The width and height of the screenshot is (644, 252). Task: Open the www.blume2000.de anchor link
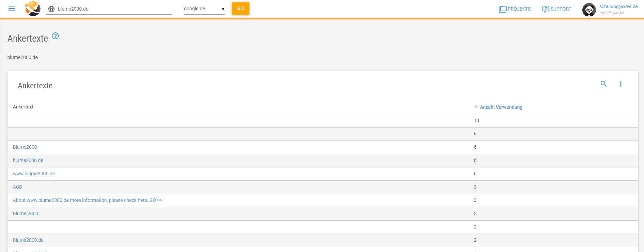click(34, 174)
